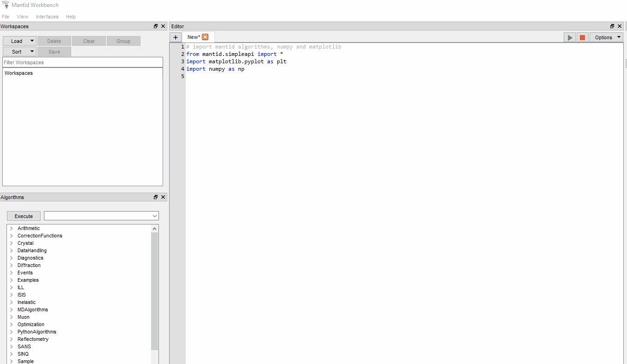This screenshot has height=364, width=627.
Task: Open the Interfaces menu
Action: pos(47,17)
